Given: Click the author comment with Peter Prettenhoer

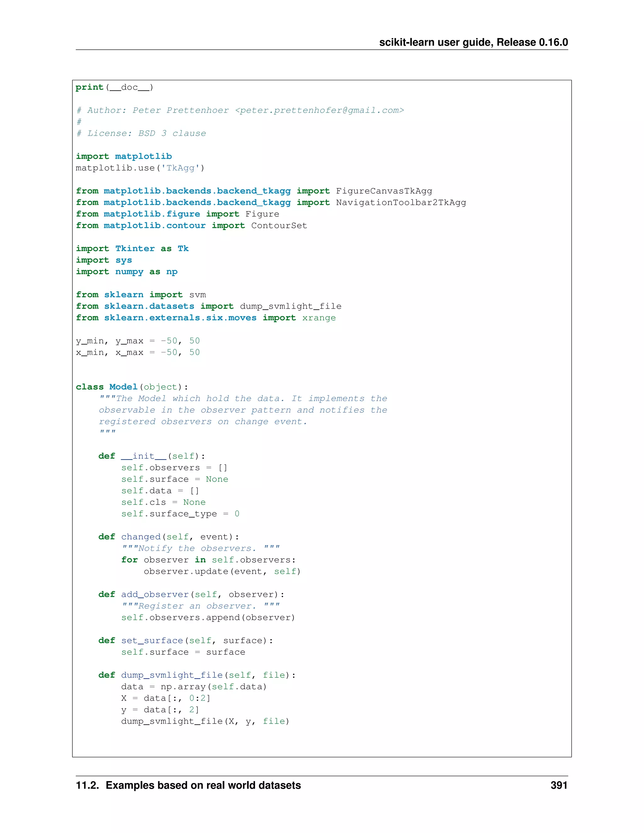Looking at the screenshot, I should tap(240, 111).
